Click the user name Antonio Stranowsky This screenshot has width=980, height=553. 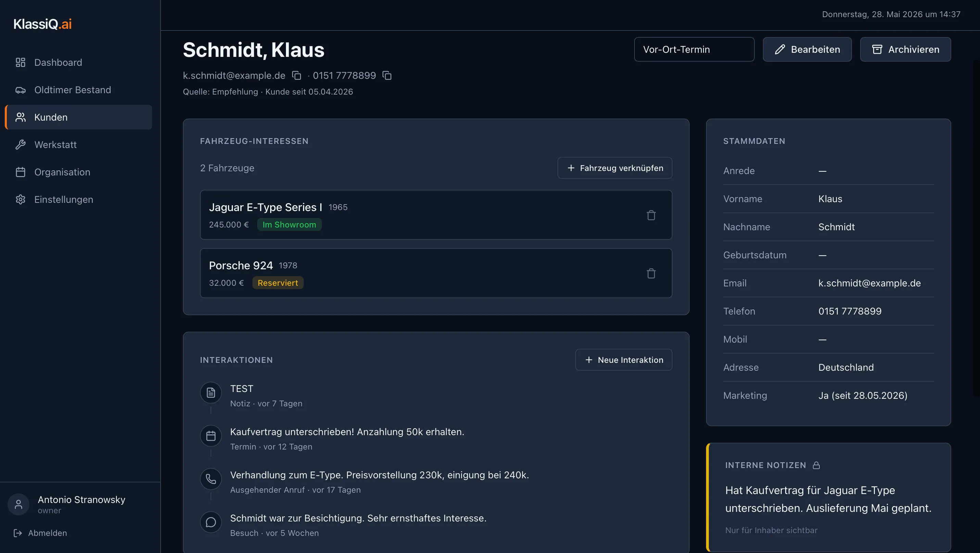point(81,499)
